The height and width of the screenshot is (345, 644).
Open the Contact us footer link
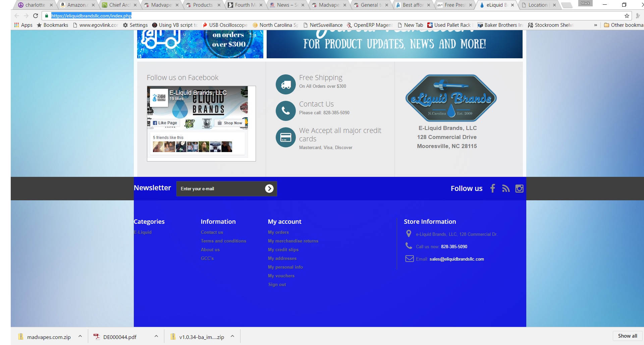[x=212, y=232]
